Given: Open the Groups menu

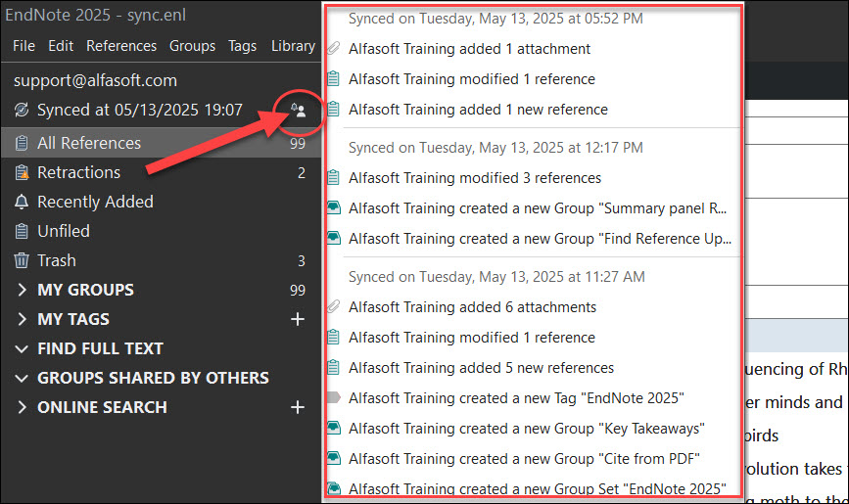Looking at the screenshot, I should tap(192, 46).
